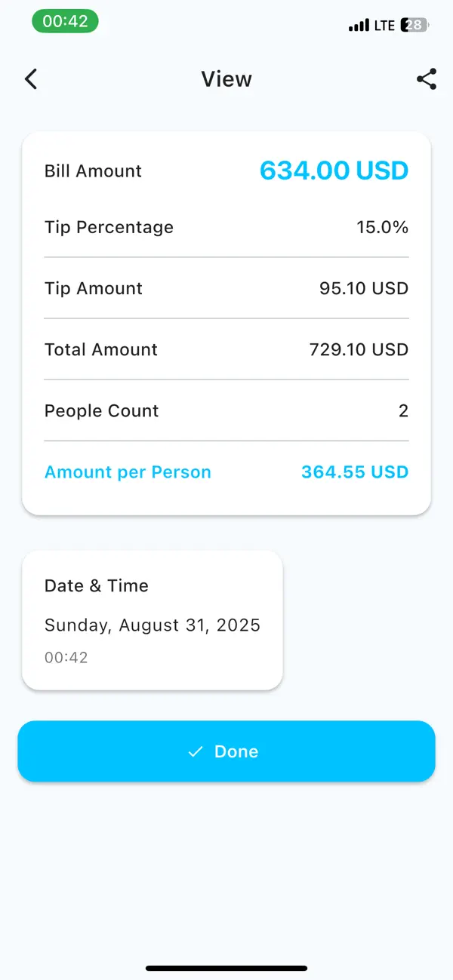
Task: Select the highlighted Amount per Person label
Action: pyautogui.click(x=127, y=472)
